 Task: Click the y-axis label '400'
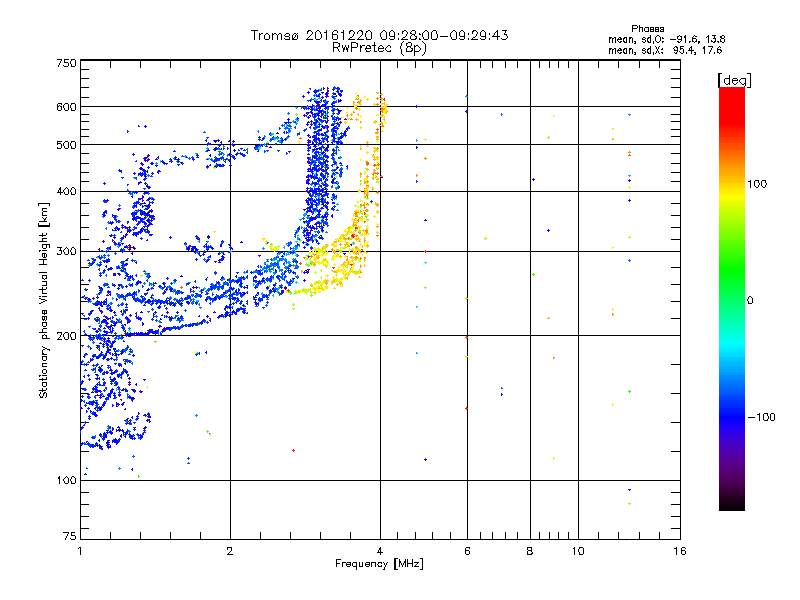point(67,191)
